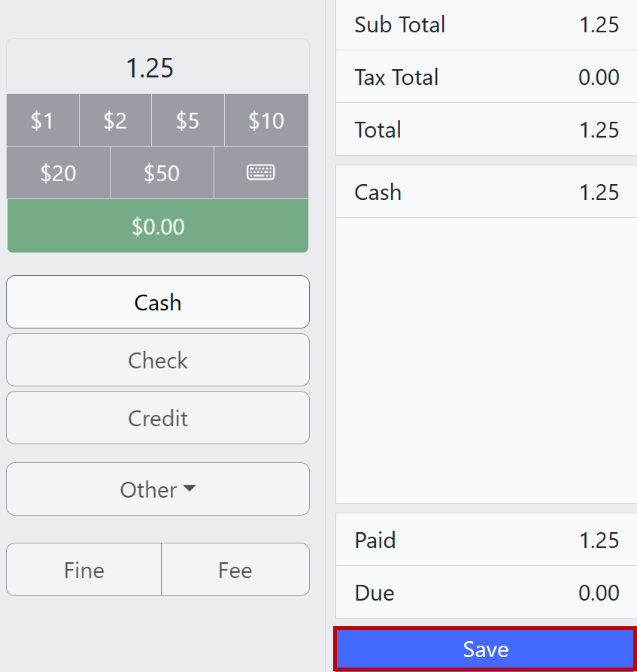The height and width of the screenshot is (672, 637).
Task: Add a Fine to the transaction
Action: tap(84, 570)
